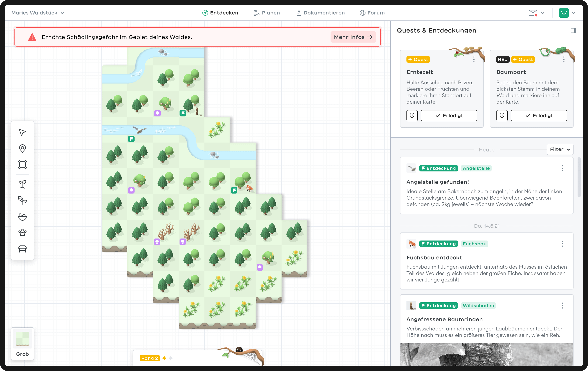588x371 pixels.
Task: Open the Maries Waldstück dropdown
Action: tap(38, 13)
